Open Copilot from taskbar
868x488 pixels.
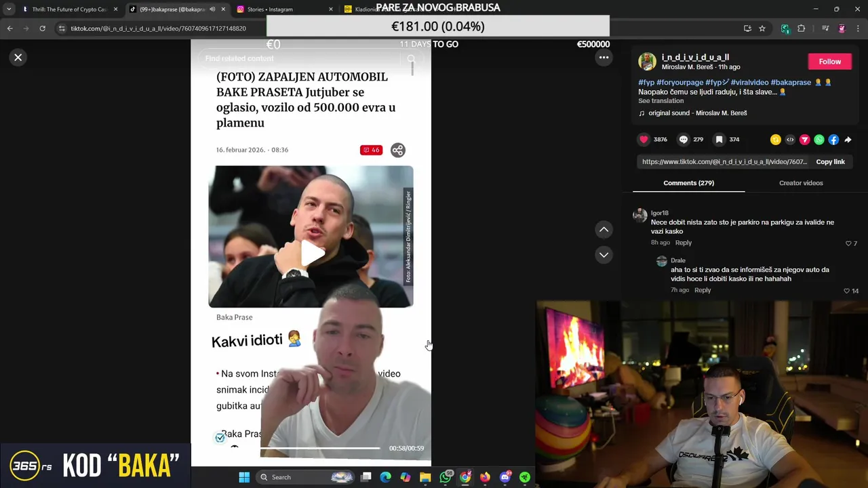[406, 477]
